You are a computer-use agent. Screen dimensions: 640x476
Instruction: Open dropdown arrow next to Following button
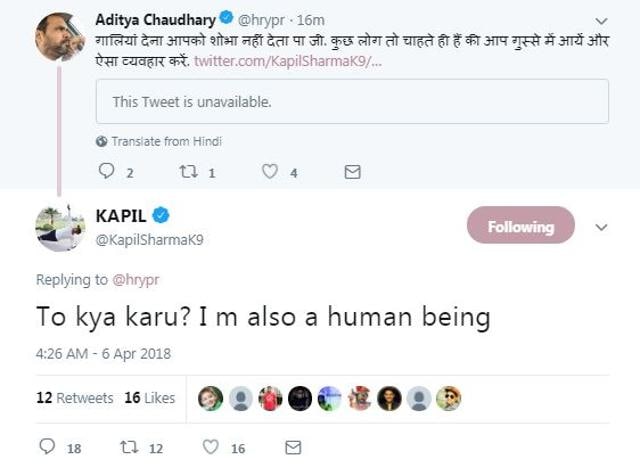click(x=601, y=227)
